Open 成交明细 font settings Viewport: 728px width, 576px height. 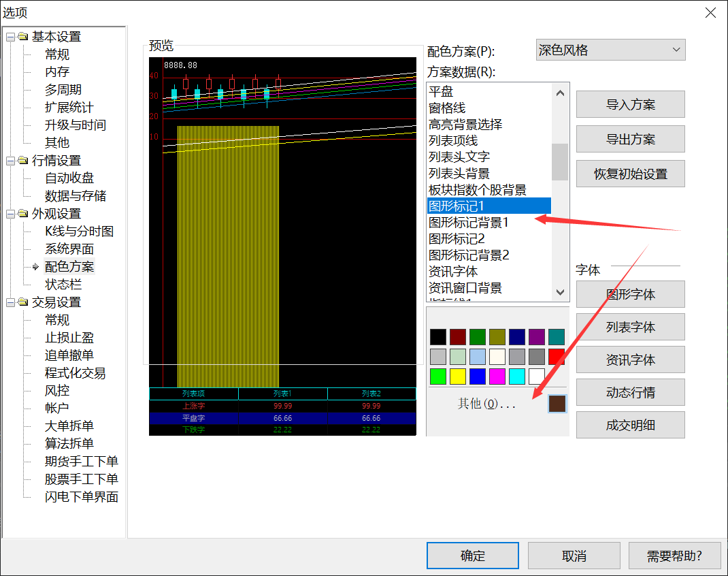631,425
